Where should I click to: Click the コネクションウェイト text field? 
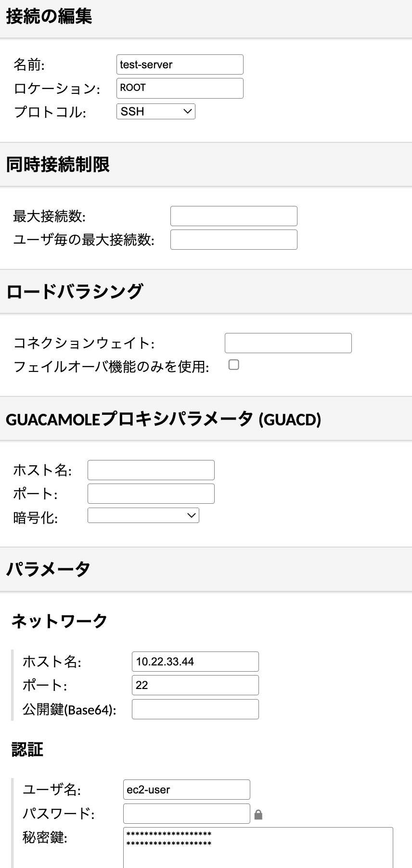pos(288,343)
